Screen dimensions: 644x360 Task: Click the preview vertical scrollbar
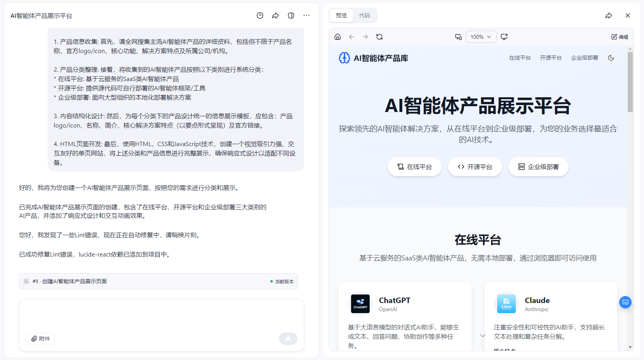[630, 82]
